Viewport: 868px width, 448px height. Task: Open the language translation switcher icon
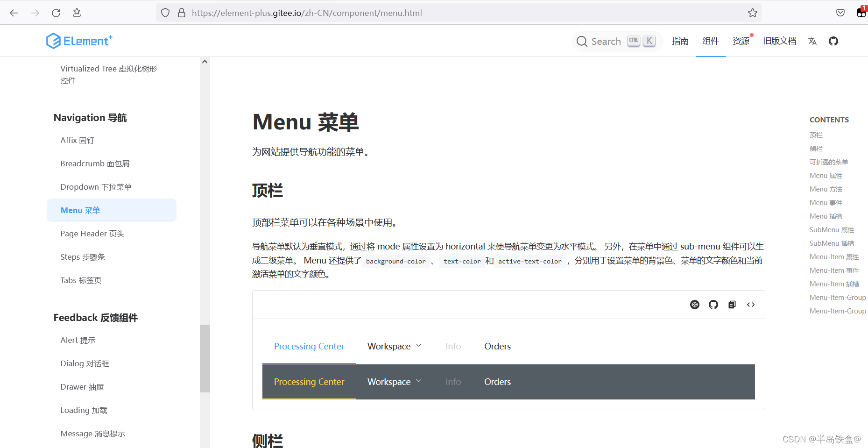[812, 41]
